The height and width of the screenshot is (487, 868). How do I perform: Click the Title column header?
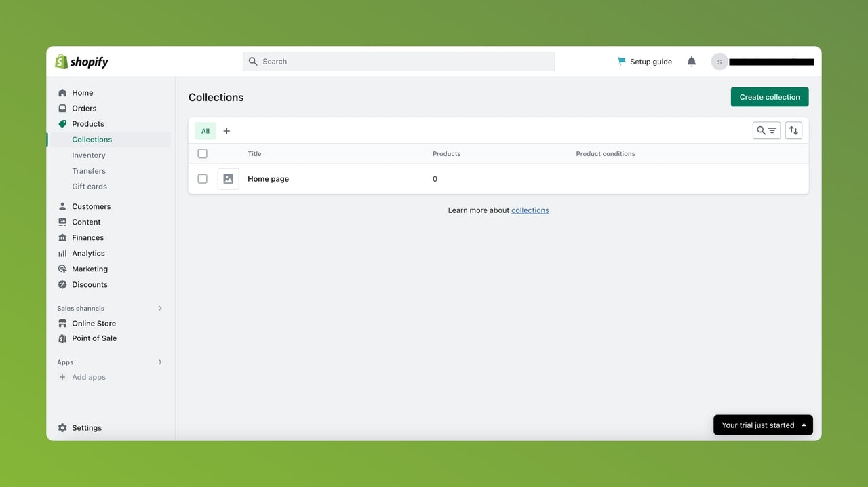254,154
